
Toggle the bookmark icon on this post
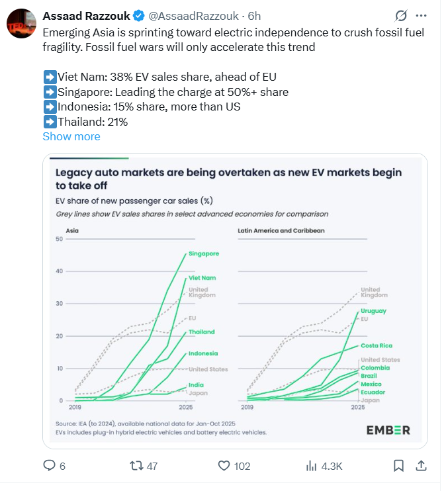click(x=398, y=466)
